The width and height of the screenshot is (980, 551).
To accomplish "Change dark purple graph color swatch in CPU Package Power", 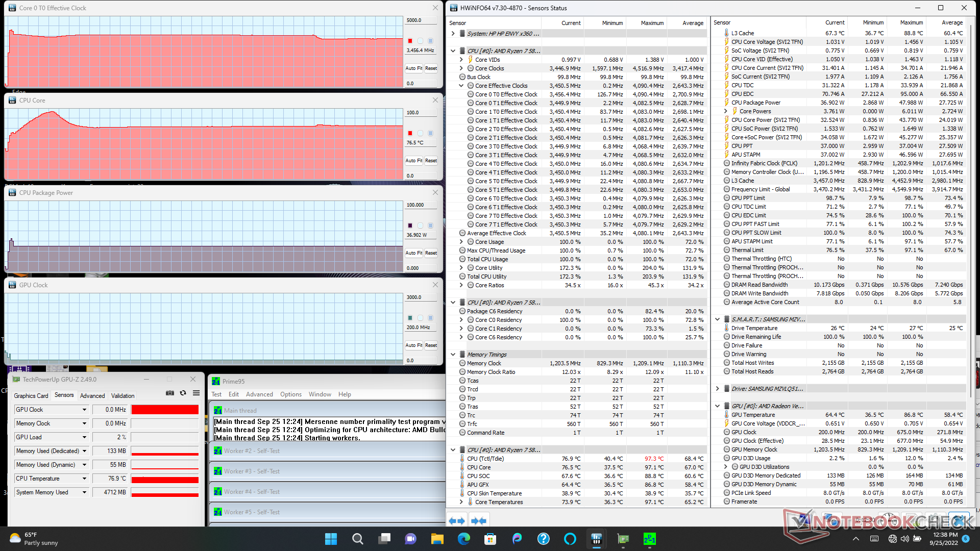I will pyautogui.click(x=410, y=226).
